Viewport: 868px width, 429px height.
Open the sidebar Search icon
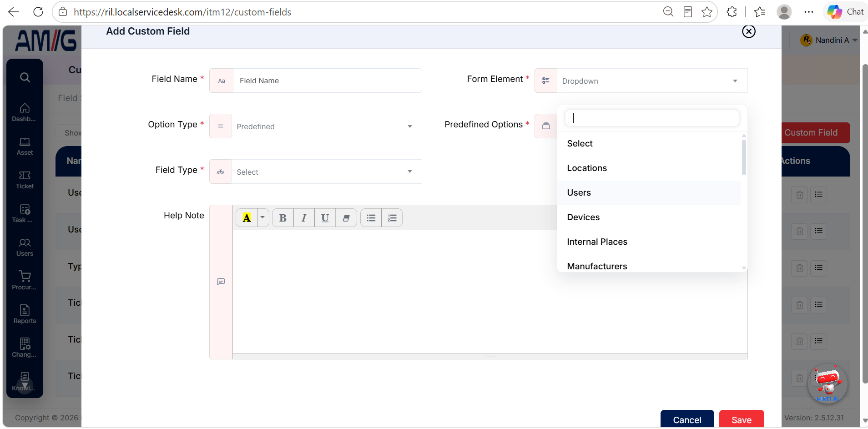point(25,77)
